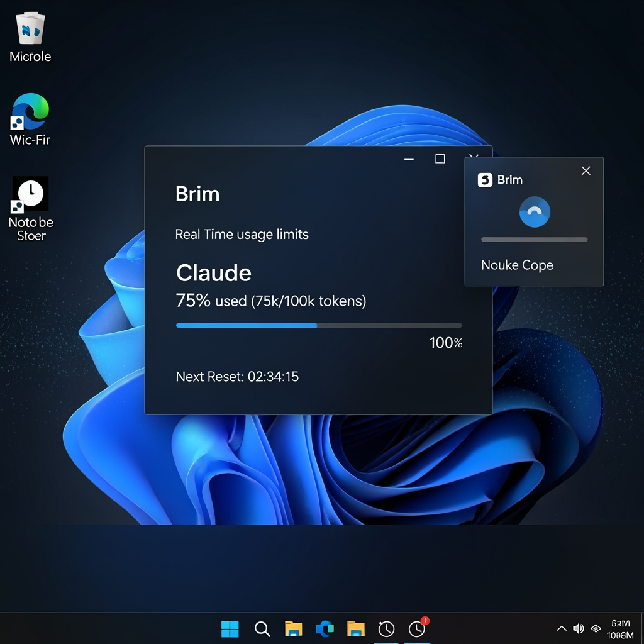The height and width of the screenshot is (644, 644).
Task: Launch the Edge icon in the taskbar
Action: coord(325,629)
